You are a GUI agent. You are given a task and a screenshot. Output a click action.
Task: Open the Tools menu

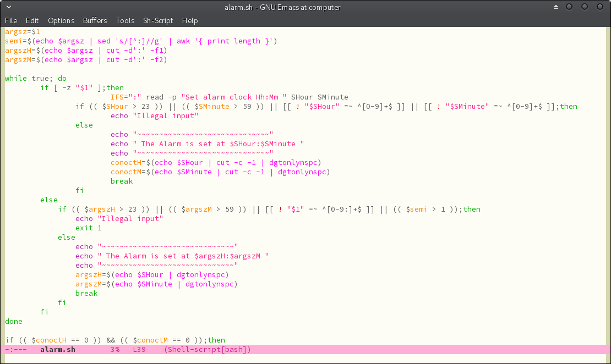pyautogui.click(x=125, y=20)
